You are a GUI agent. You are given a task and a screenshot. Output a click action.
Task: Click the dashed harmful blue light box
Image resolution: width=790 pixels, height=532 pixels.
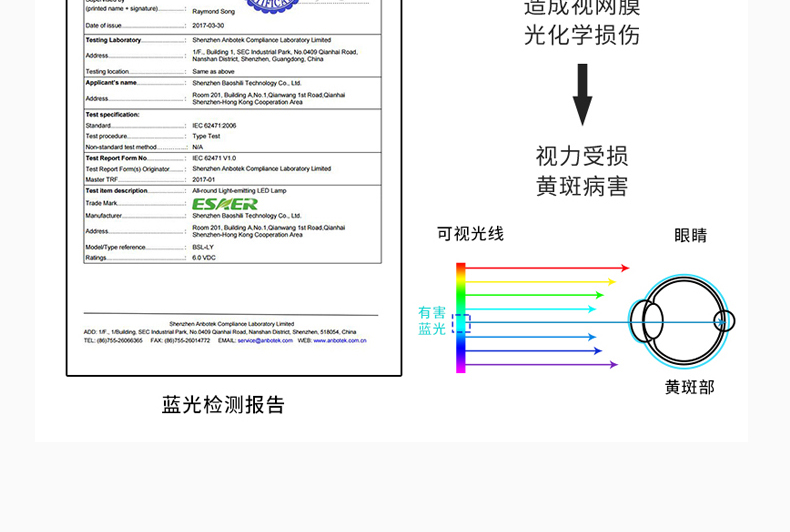point(461,322)
